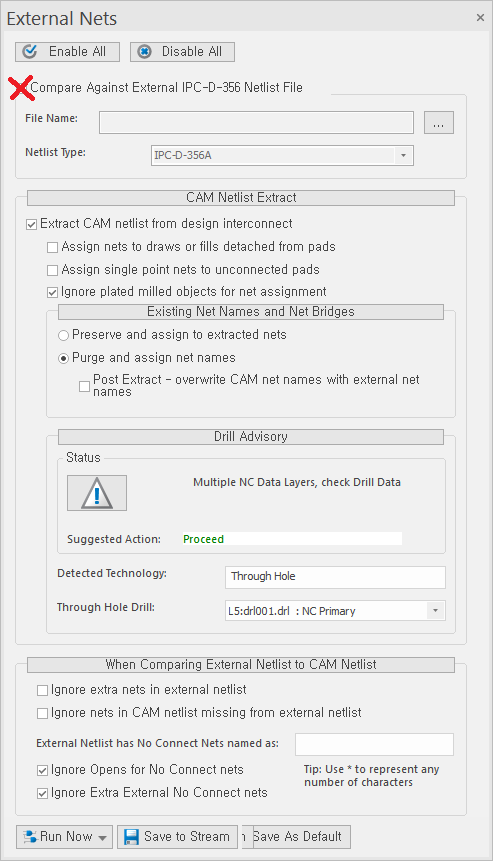
Task: Click the floppy disk Save to Stream icon
Action: pyautogui.click(x=131, y=837)
